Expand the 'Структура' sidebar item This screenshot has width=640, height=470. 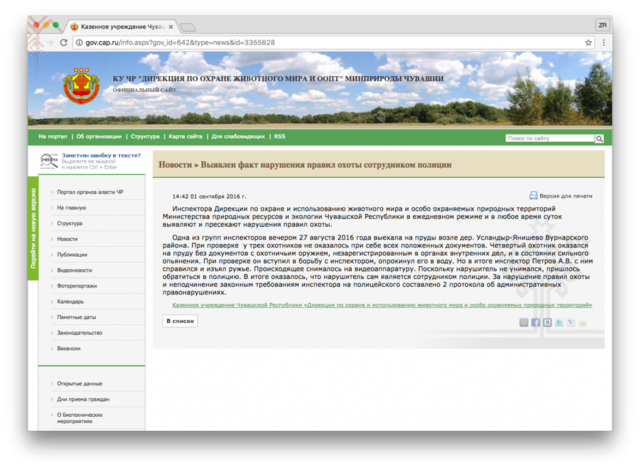(x=70, y=224)
